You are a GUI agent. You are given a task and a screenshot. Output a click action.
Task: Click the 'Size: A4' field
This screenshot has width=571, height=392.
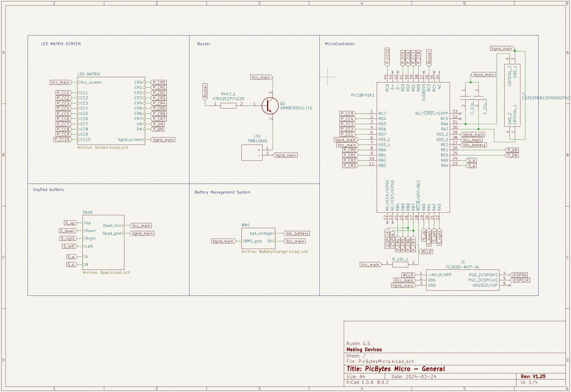click(x=356, y=377)
